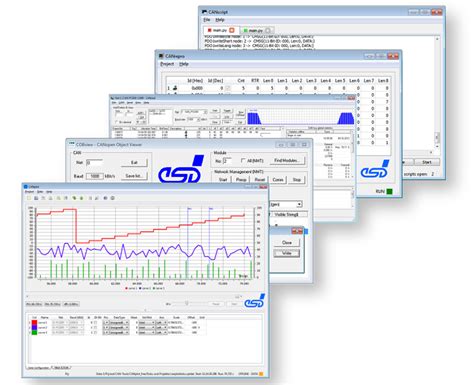
Task: Click the NMT Stop button
Action: 297,179
